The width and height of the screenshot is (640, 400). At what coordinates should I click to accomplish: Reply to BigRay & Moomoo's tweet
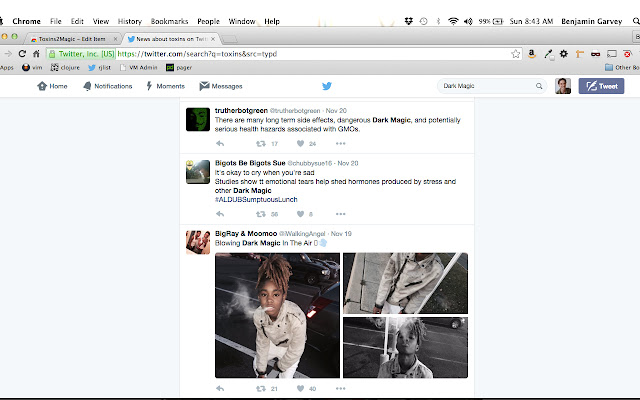tap(220, 388)
